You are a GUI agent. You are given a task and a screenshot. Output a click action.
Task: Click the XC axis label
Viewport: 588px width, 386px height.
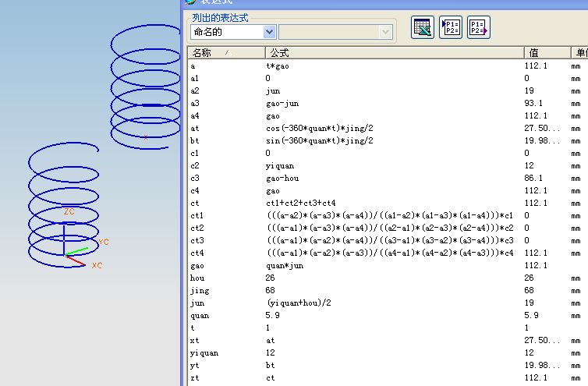tap(97, 265)
